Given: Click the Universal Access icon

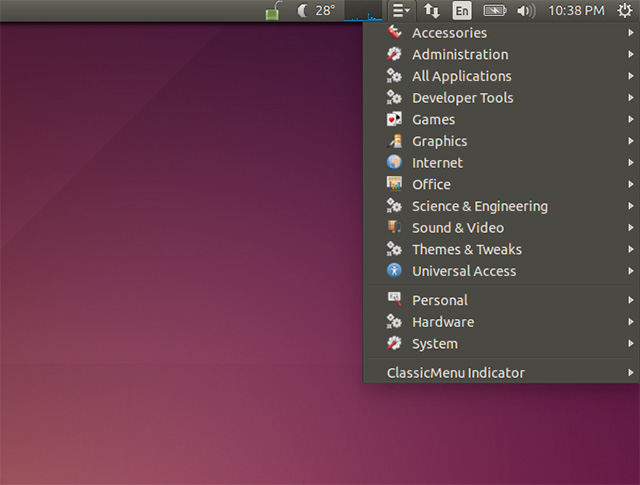Looking at the screenshot, I should [394, 271].
